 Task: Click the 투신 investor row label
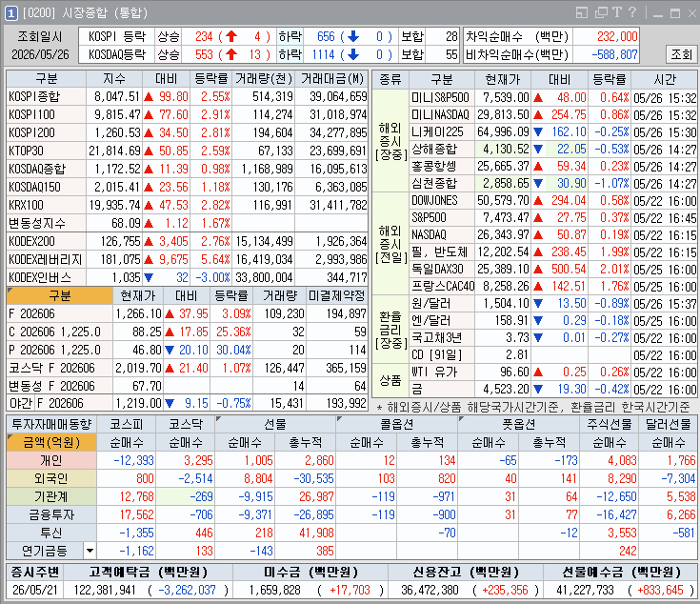(51, 533)
